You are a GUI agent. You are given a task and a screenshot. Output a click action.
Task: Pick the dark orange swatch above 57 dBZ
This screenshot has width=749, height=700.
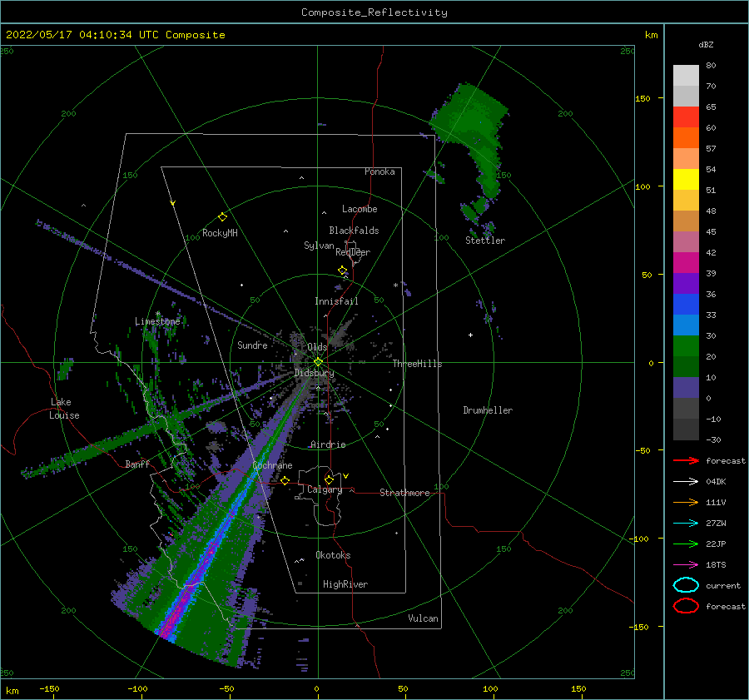tap(686, 137)
